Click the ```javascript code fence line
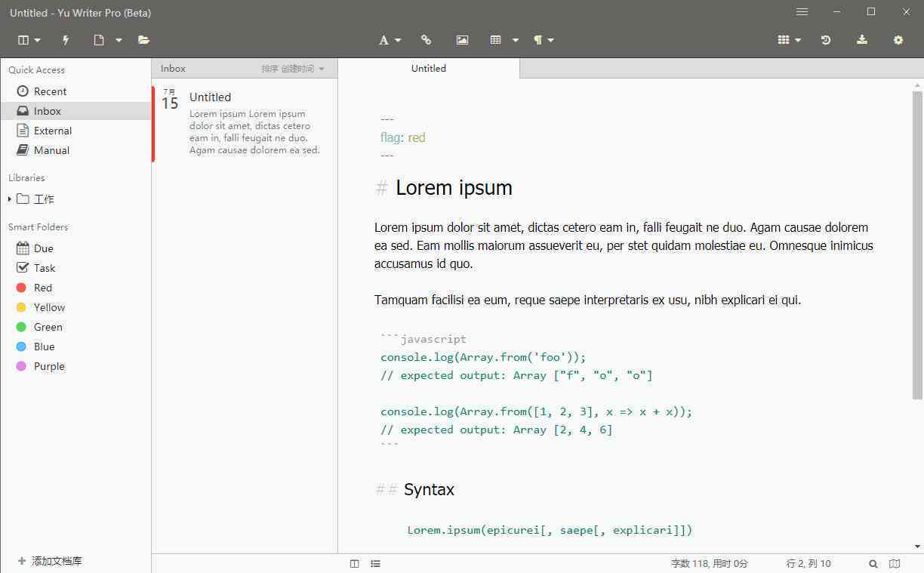The width and height of the screenshot is (924, 573). pyautogui.click(x=423, y=339)
